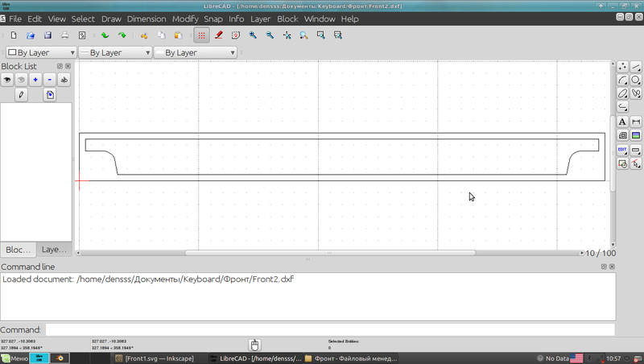Open the entity select tools

click(636, 163)
